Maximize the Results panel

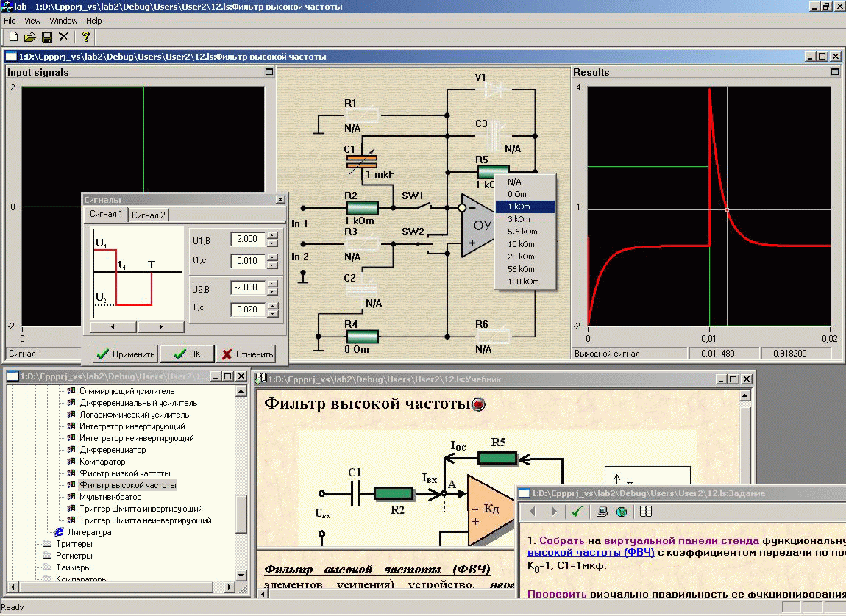click(x=835, y=72)
